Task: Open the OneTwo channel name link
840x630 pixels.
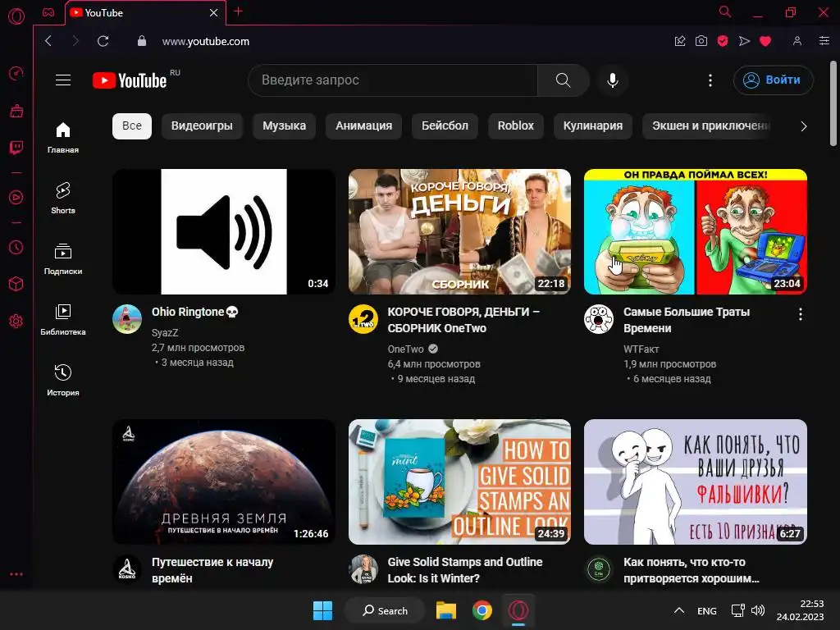Action: (405, 349)
